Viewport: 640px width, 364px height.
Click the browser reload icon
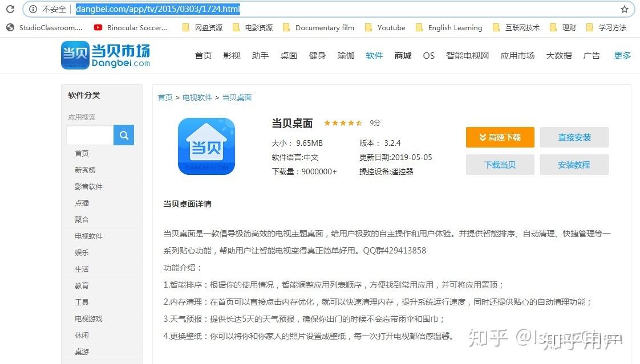[10, 9]
